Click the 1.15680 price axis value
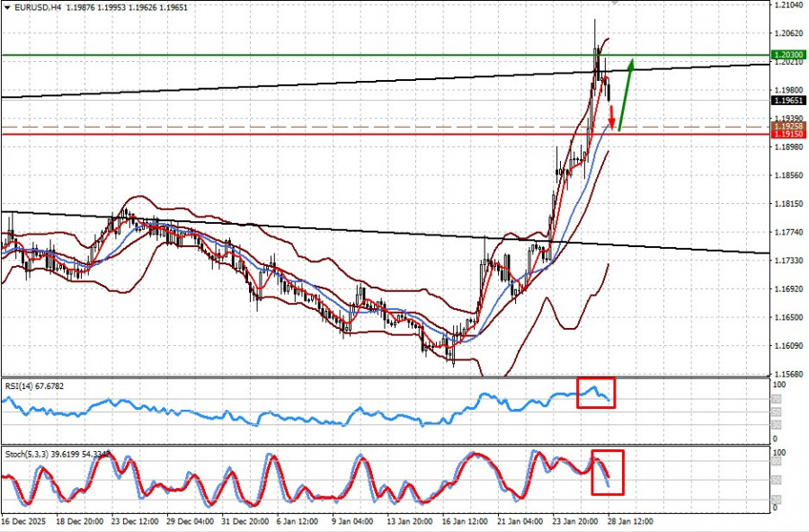The image size is (809, 532). click(x=789, y=374)
